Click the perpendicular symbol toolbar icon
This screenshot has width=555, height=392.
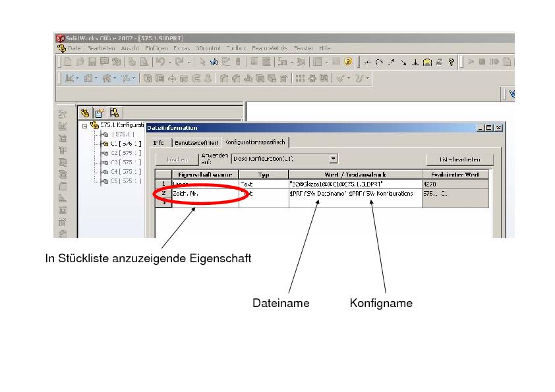point(415,63)
